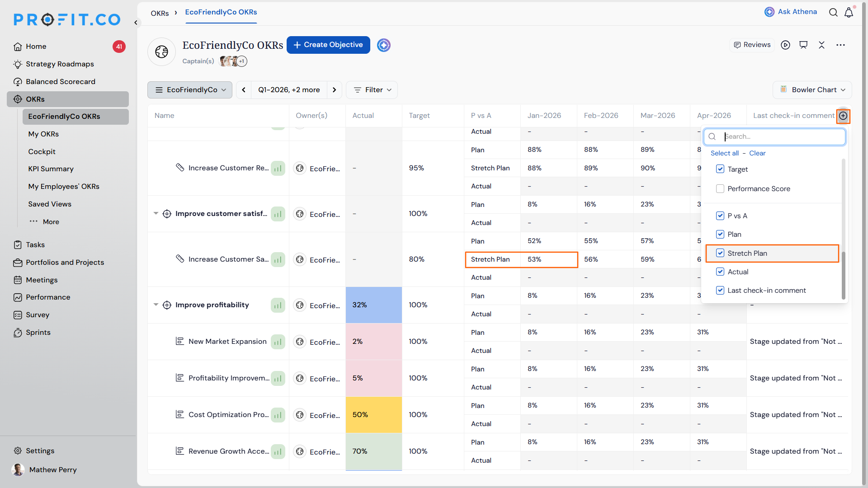Viewport: 868px width, 488px height.
Task: Open Sprints in sidebar
Action: 32,333
